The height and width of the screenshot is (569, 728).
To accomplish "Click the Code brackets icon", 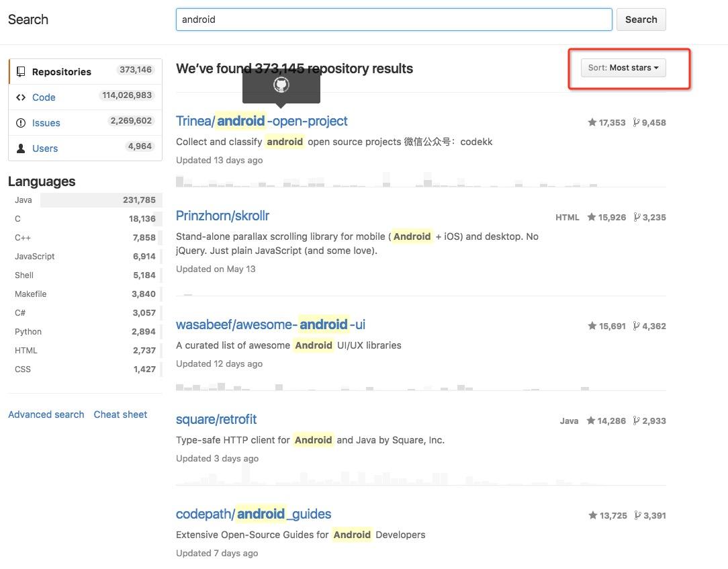I will point(21,97).
